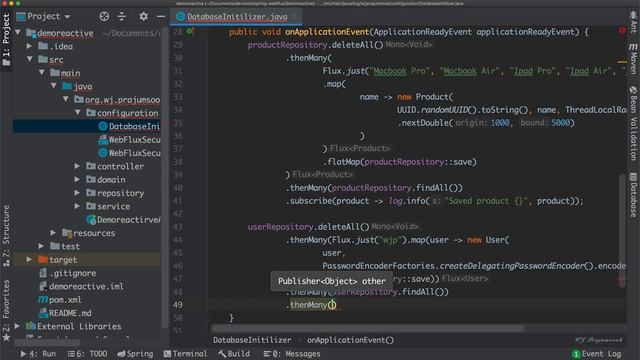Open the Bean Validation side tab
The height and width of the screenshot is (360, 640).
tap(633, 123)
